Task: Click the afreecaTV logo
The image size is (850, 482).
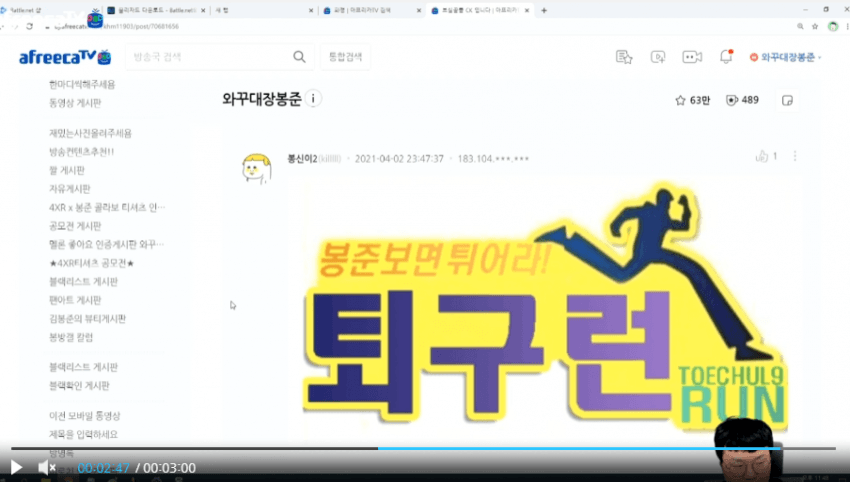Action: coord(65,57)
